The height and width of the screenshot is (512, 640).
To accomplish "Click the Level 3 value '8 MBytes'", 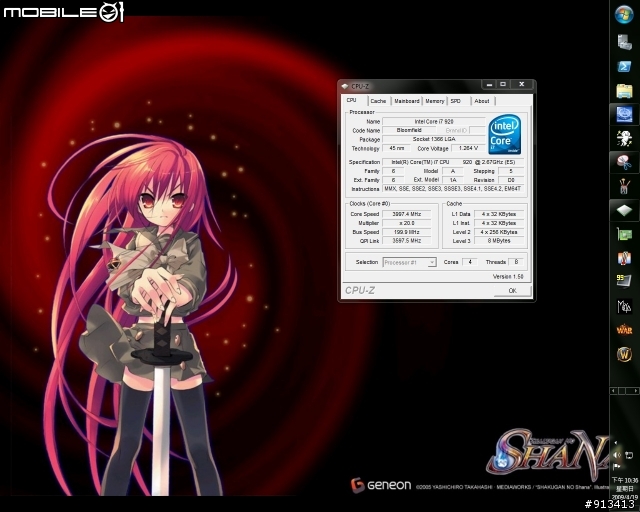I will click(x=499, y=241).
